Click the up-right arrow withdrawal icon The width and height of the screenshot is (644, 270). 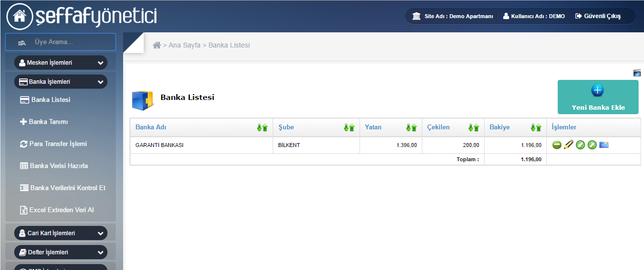[592, 145]
